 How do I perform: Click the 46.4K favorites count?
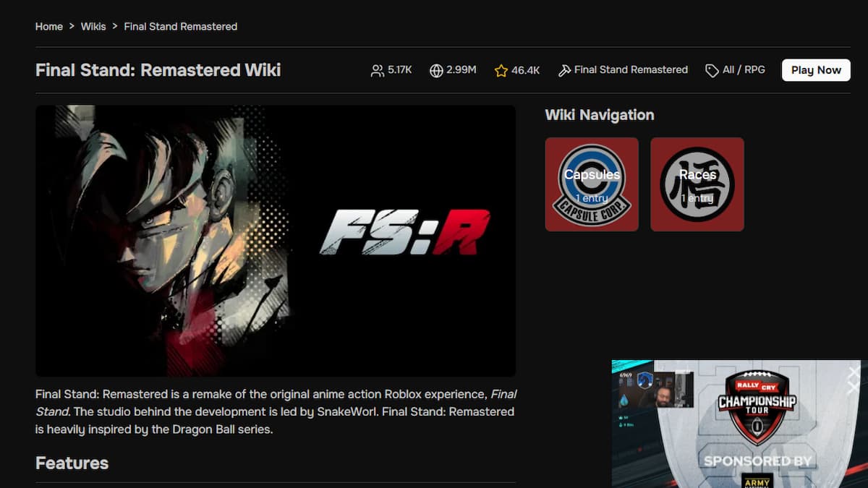click(525, 70)
